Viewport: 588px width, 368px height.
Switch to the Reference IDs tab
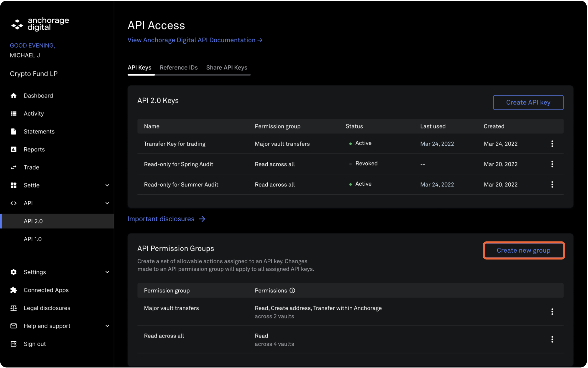point(179,68)
